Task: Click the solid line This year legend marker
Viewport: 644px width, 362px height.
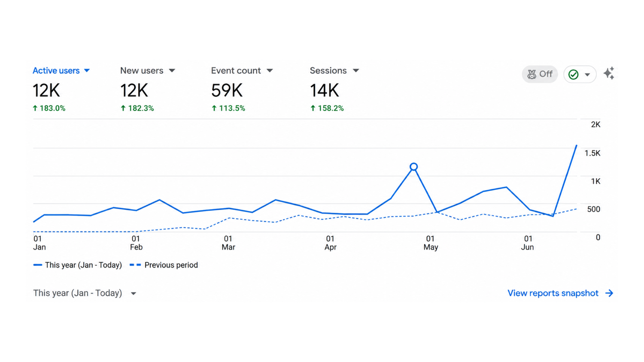Action: point(38,265)
